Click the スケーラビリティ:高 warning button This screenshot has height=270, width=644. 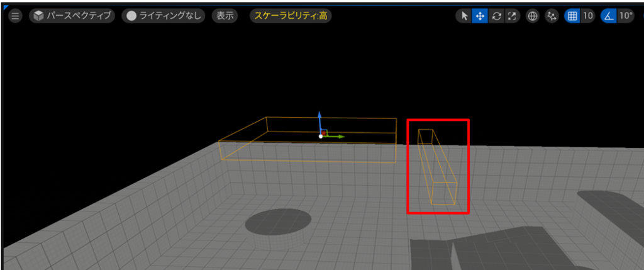point(291,16)
